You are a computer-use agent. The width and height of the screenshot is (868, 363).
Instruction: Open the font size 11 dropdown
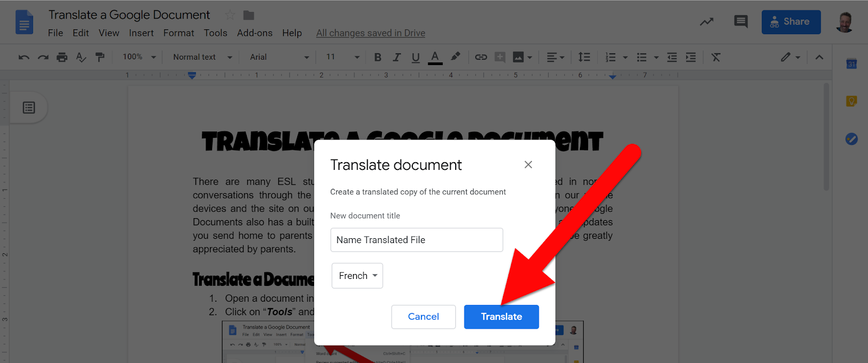coord(342,57)
